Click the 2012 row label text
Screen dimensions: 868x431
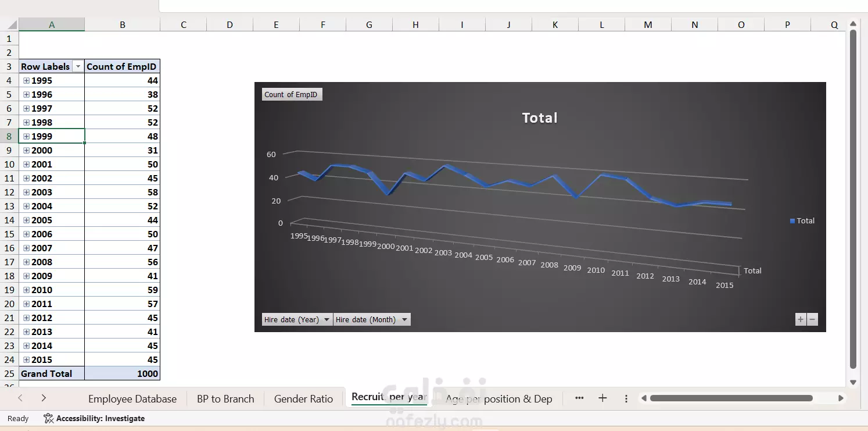coord(42,318)
